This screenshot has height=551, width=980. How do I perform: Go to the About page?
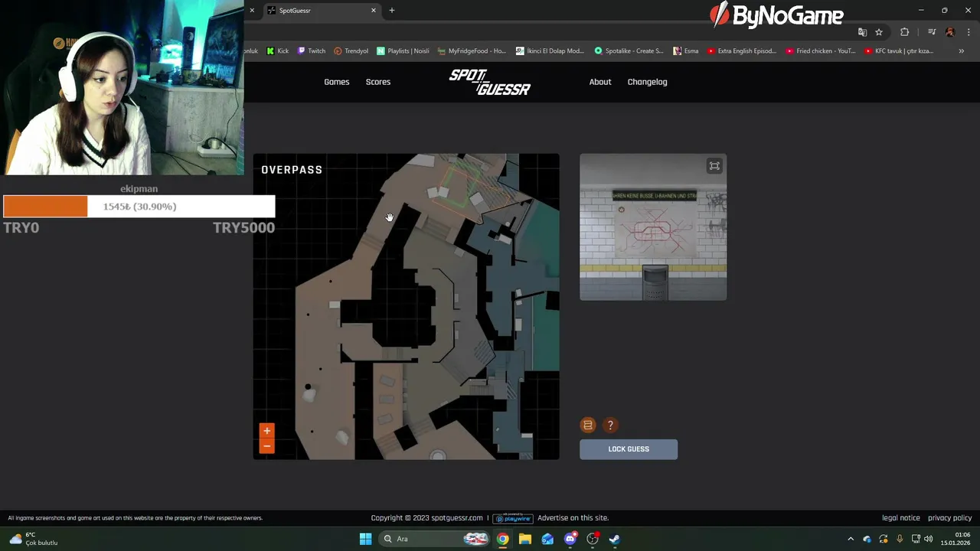[600, 82]
